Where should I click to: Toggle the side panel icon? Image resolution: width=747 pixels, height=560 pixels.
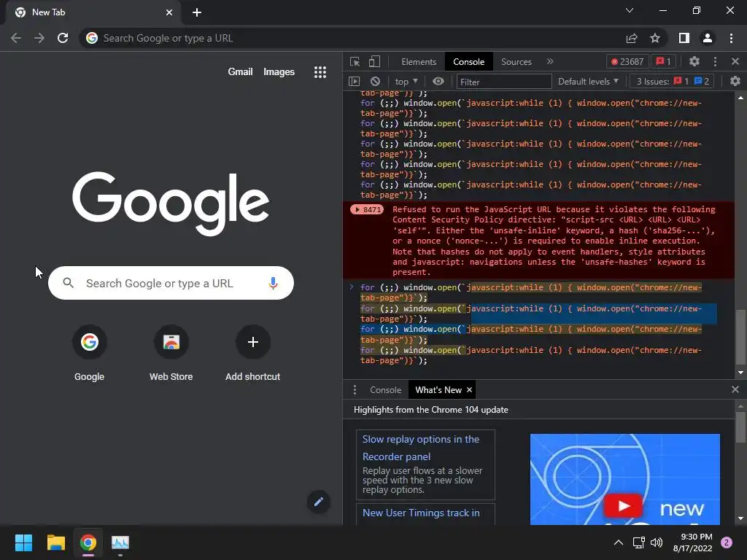tap(684, 38)
